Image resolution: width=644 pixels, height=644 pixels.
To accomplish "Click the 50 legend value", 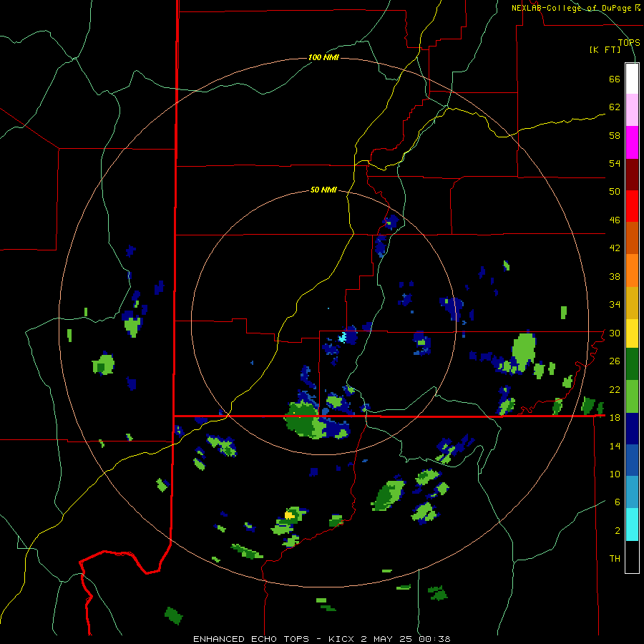I will click(615, 192).
